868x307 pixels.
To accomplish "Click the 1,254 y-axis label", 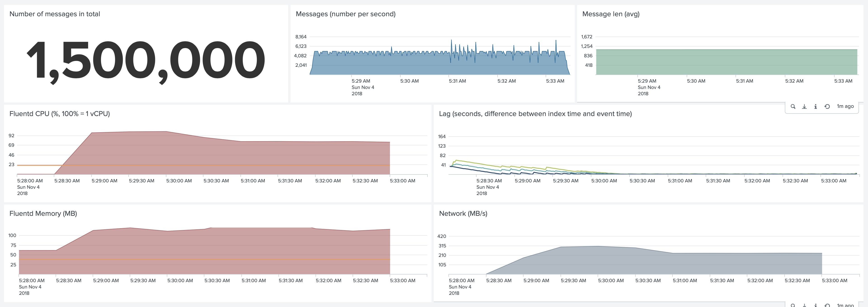I will pos(587,46).
